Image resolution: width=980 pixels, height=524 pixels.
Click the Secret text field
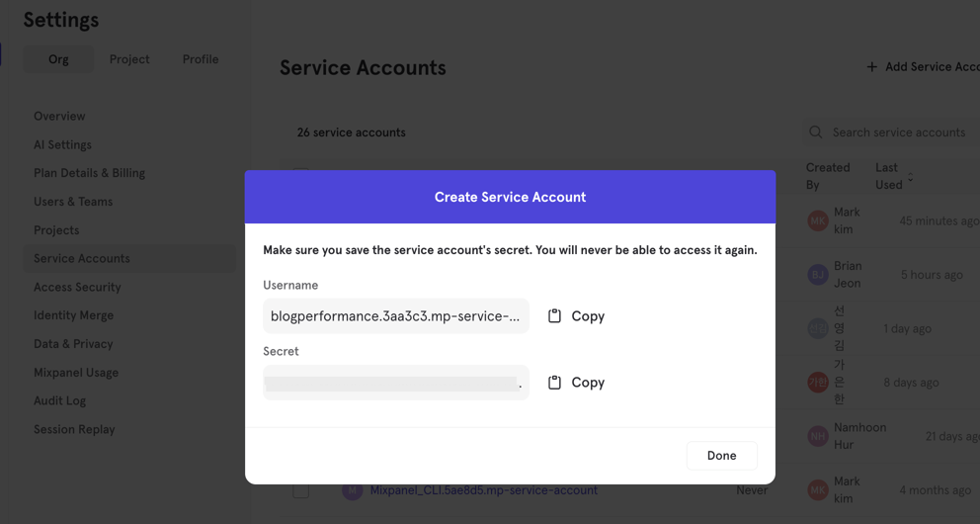395,382
